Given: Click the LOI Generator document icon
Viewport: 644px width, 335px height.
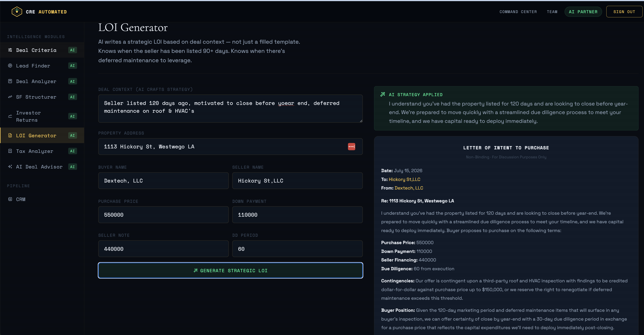Looking at the screenshot, I should coord(10,135).
